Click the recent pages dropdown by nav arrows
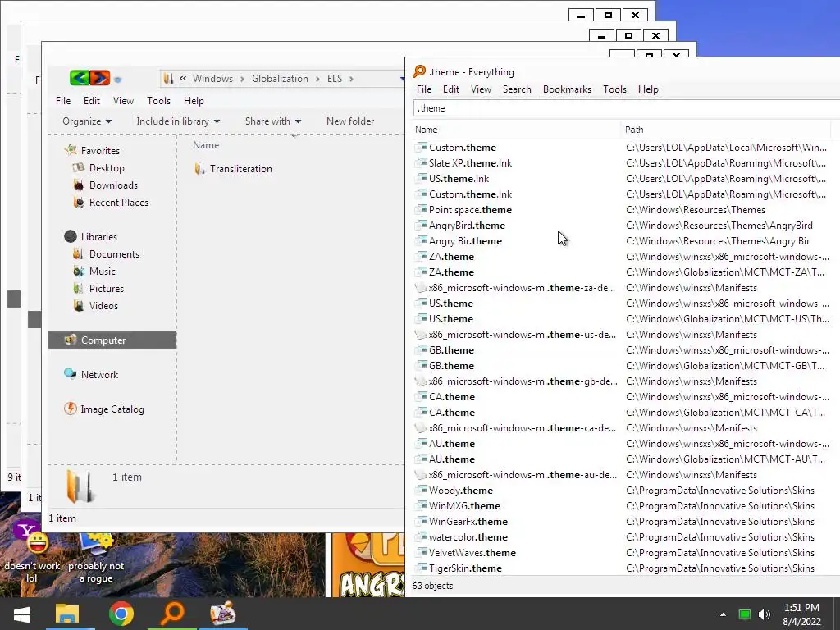The image size is (840, 630). [118, 80]
